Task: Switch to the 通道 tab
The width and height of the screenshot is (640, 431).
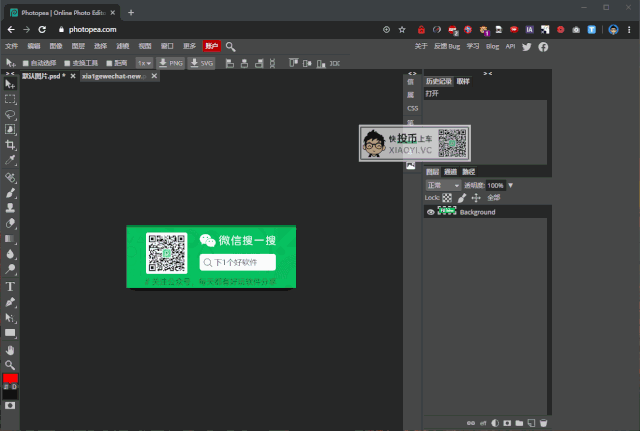Action: [x=452, y=171]
